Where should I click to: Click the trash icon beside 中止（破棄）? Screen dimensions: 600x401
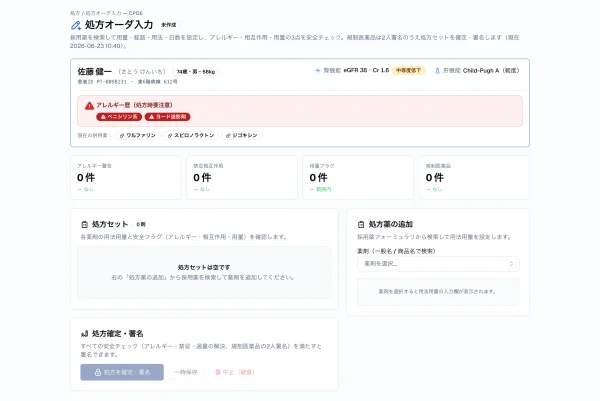218,372
